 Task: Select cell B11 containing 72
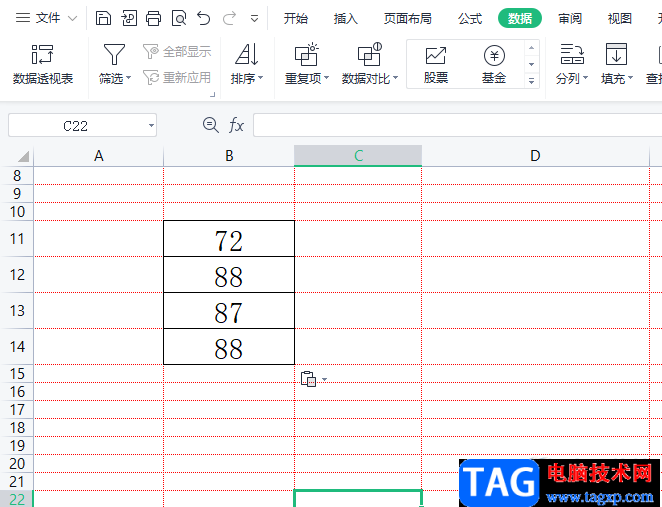(x=229, y=239)
